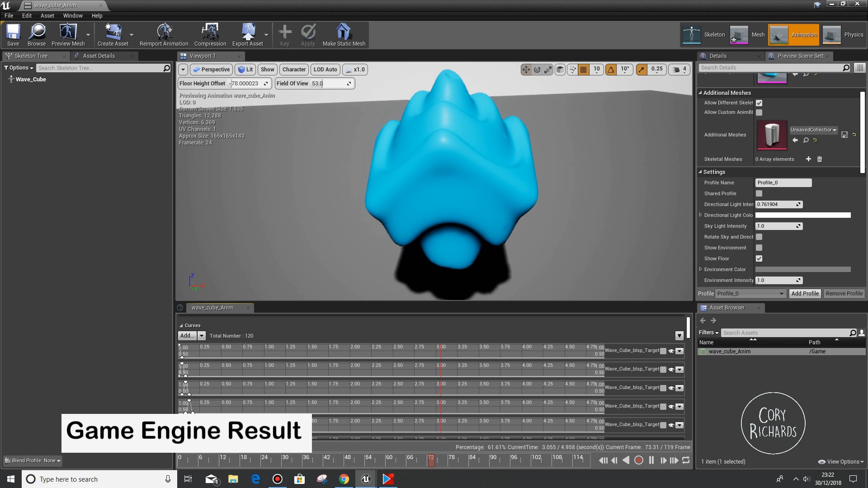Viewport: 868px width, 488px height.
Task: Click the Create Asset toolbar icon
Action: (113, 35)
